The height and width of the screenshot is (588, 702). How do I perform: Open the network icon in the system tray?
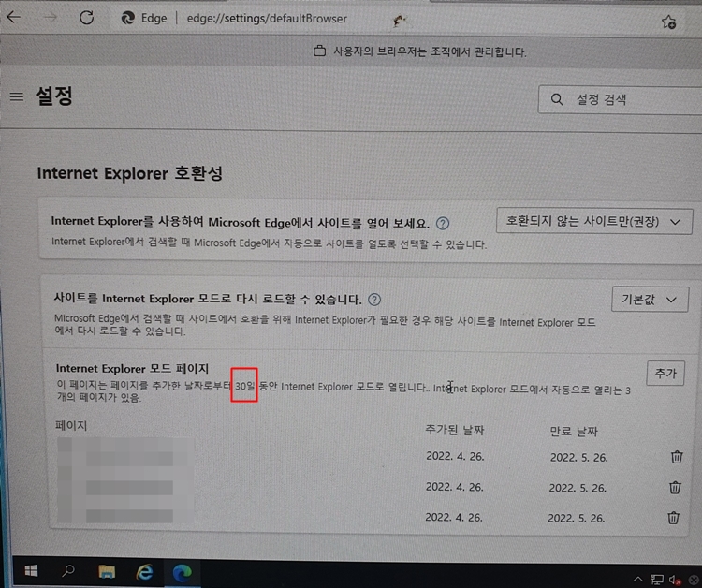point(656,581)
